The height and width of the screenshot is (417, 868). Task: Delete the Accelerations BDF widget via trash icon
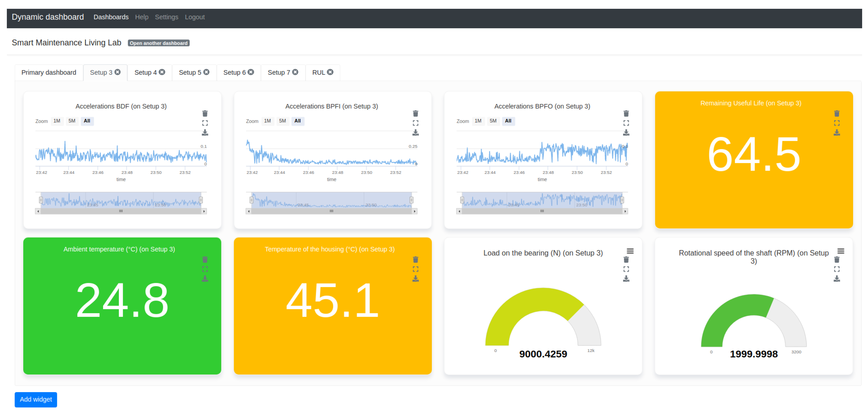[x=205, y=114]
